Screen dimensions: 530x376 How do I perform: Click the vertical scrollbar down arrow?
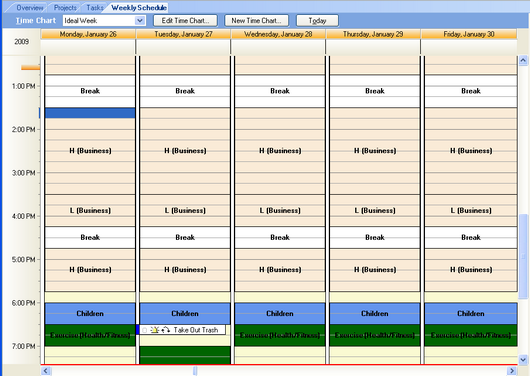[523, 359]
